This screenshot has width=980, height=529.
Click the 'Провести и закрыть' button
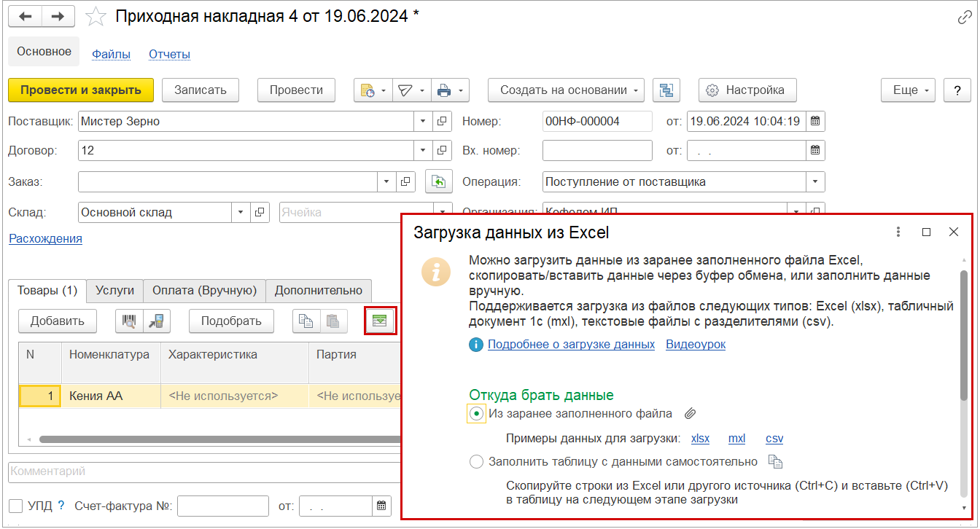click(x=81, y=90)
